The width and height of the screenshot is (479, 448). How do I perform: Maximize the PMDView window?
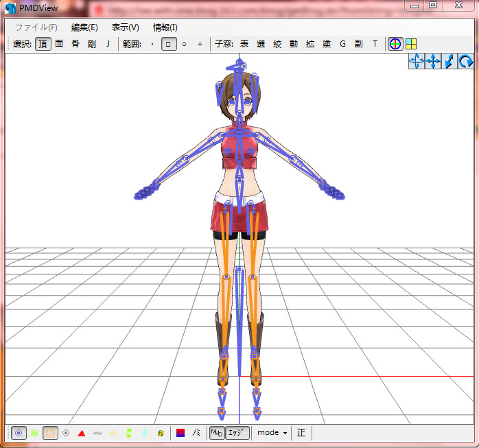point(432,5)
